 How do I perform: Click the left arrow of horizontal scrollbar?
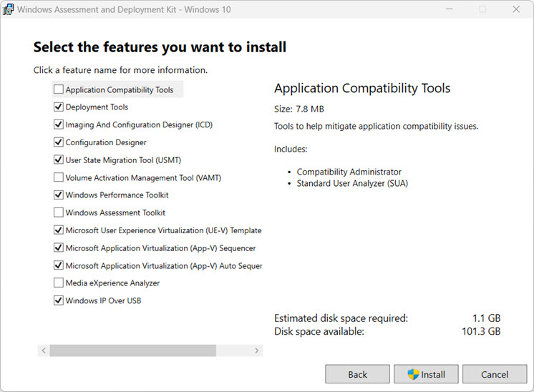pyautogui.click(x=44, y=351)
